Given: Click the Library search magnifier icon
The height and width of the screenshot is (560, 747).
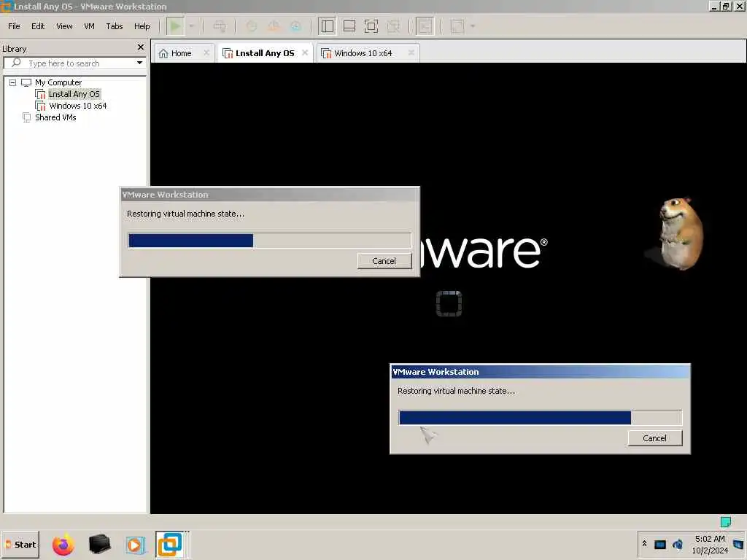Looking at the screenshot, I should click(16, 63).
